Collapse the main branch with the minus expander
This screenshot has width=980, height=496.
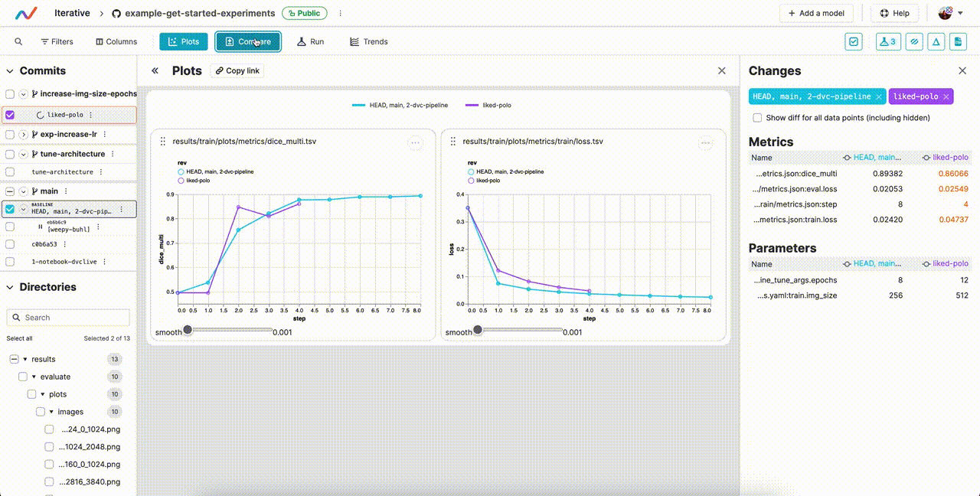(8, 191)
